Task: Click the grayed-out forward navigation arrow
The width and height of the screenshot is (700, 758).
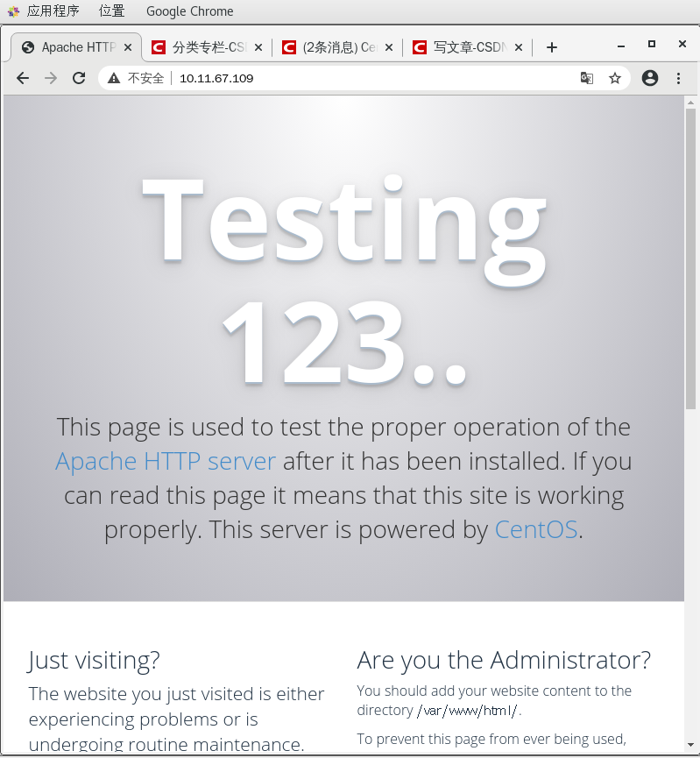Action: [51, 78]
